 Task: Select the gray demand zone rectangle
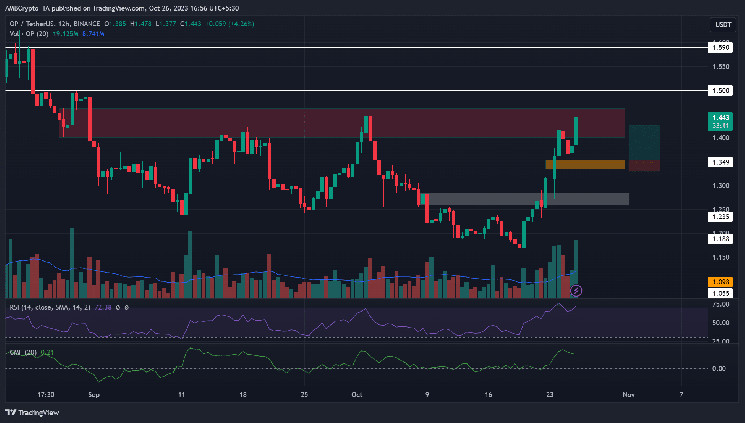[525, 199]
